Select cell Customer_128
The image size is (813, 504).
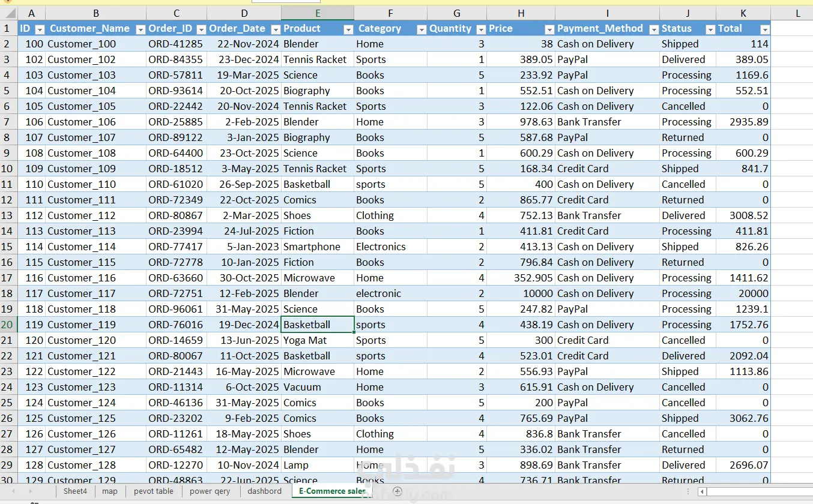95,465
